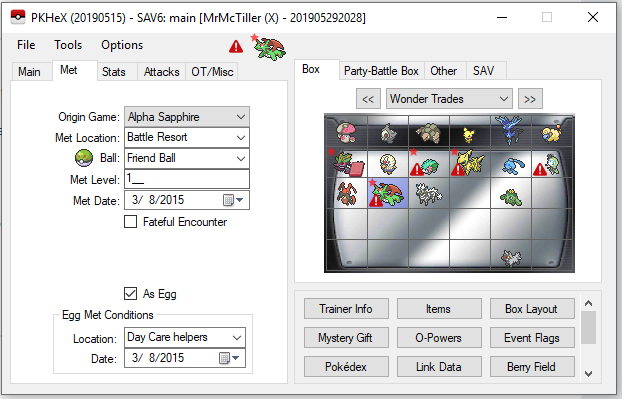
Task: Open the Tools menu
Action: pos(68,45)
